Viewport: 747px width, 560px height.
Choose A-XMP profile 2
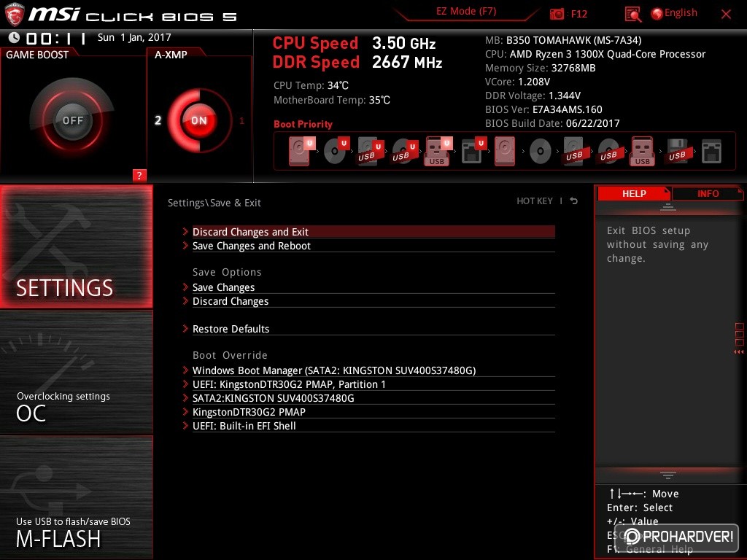(x=158, y=120)
